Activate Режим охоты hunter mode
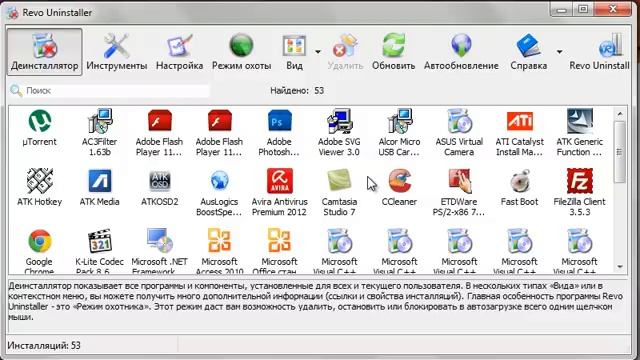 coord(241,51)
